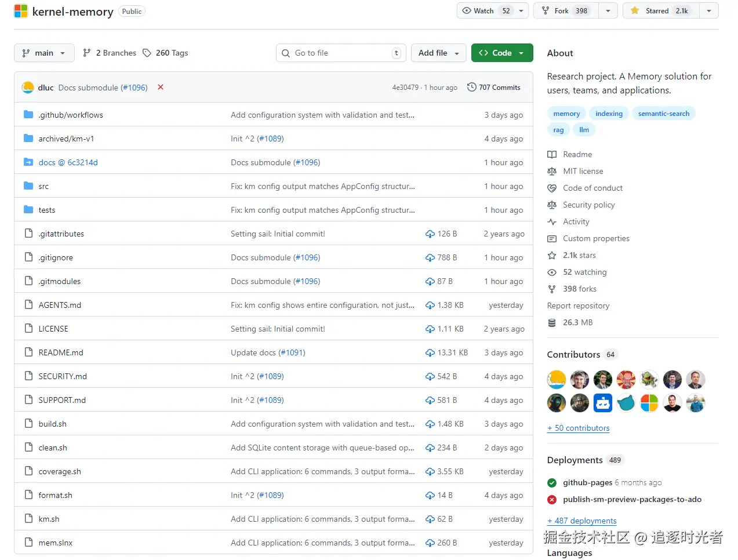Open the archived/km-v1 folder
This screenshot has width=738, height=560.
click(66, 139)
